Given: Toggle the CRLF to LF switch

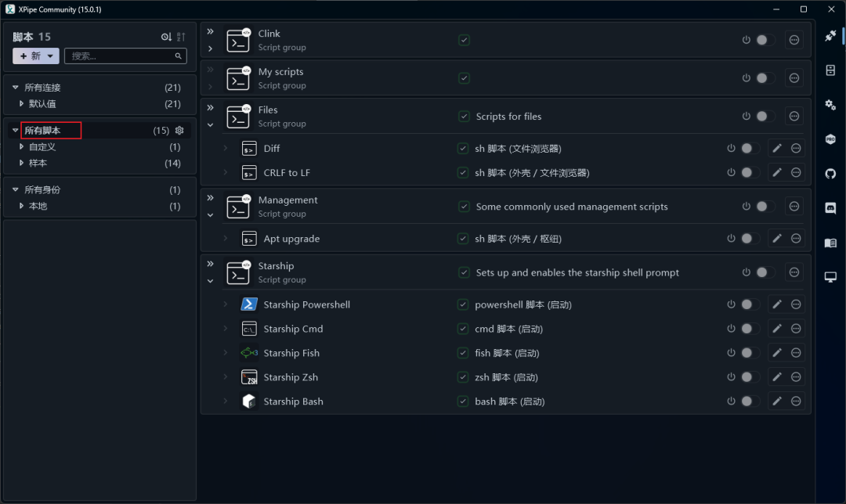Looking at the screenshot, I should [x=750, y=172].
